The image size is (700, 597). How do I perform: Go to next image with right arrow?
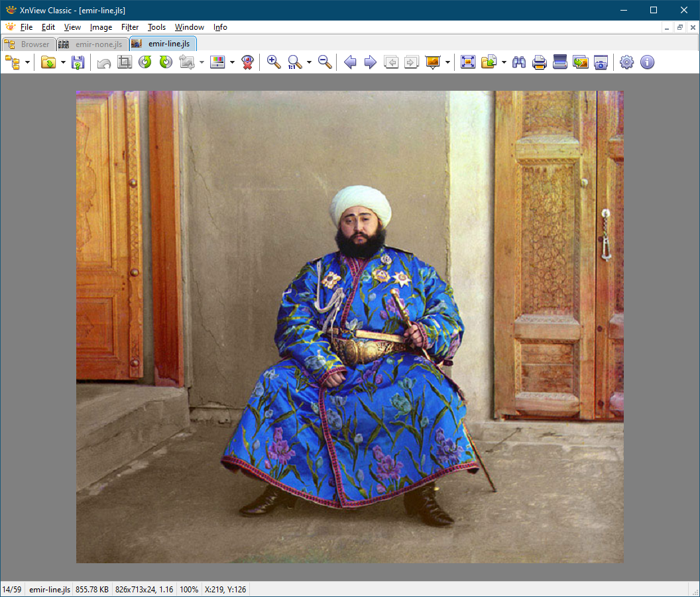(x=371, y=62)
